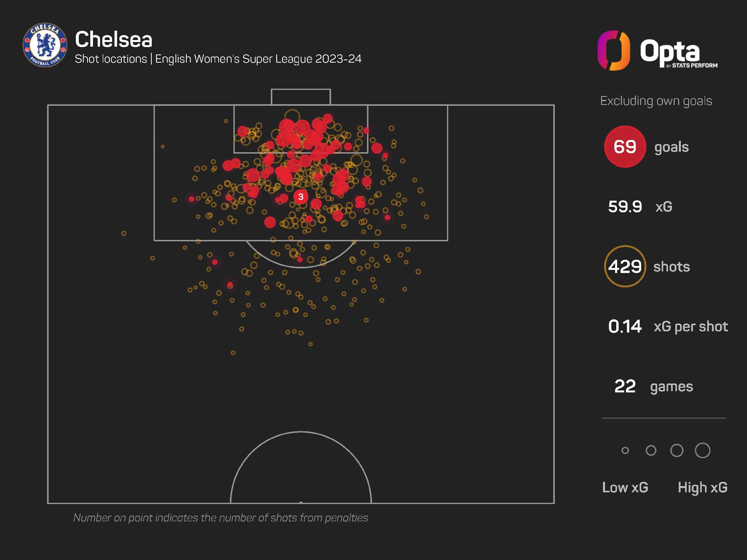Click the orange 429 shots circle
Viewport: 747px width, 560px height.
[x=625, y=266]
